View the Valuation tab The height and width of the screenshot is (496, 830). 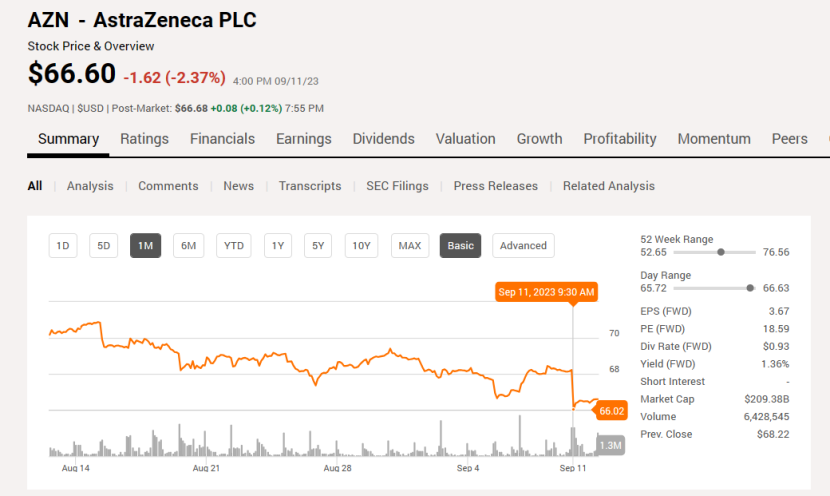[x=465, y=139]
